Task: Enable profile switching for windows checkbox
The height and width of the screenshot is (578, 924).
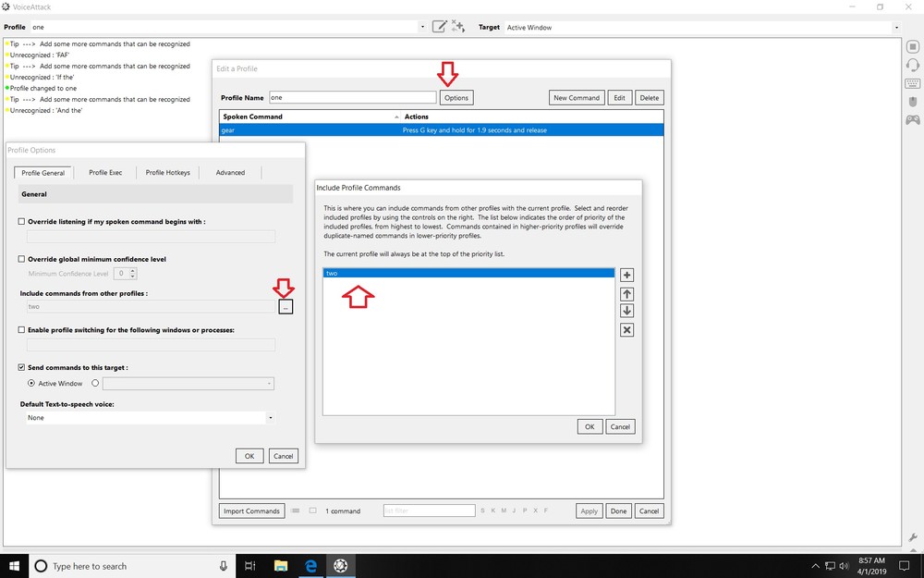Action: 21,330
